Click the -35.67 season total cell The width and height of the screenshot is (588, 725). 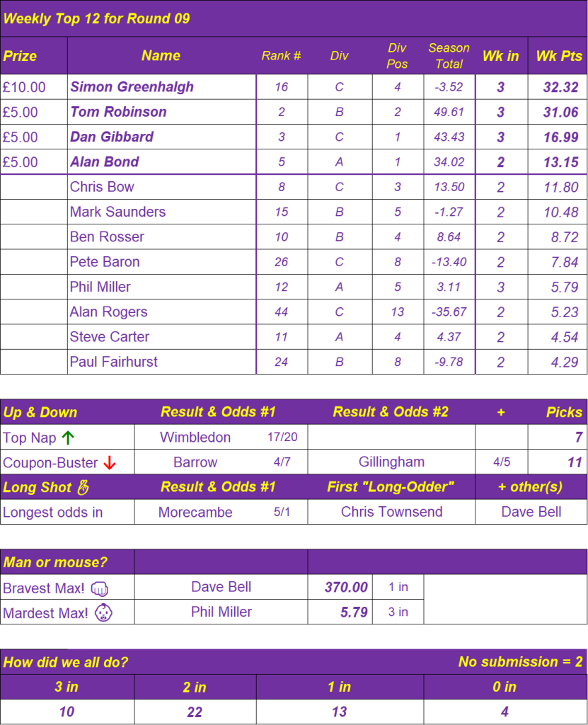(x=449, y=312)
